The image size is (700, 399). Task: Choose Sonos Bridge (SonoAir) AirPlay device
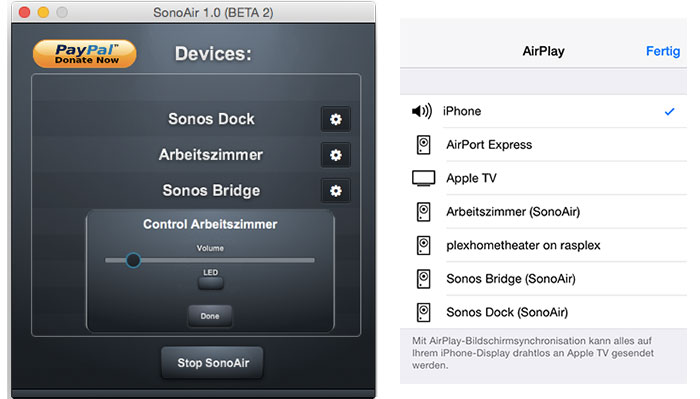point(543,278)
